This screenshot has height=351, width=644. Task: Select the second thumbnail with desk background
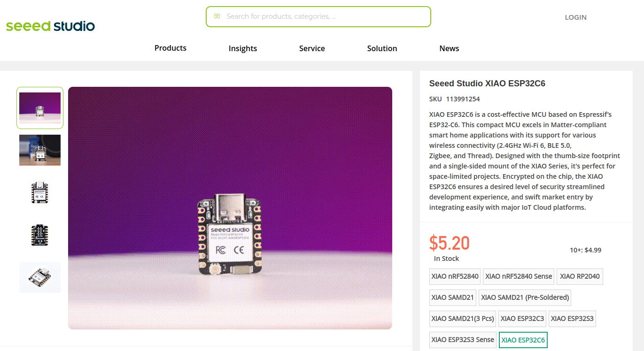[x=40, y=150]
